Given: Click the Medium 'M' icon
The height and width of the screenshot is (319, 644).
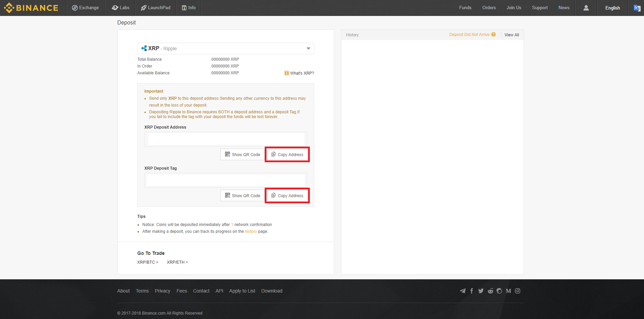Looking at the screenshot, I should coord(508,291).
